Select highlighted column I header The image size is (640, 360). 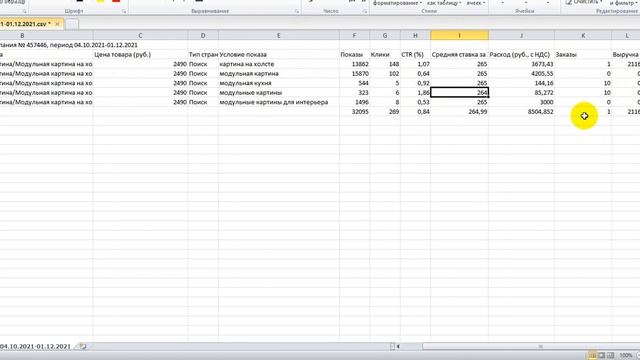coord(459,36)
